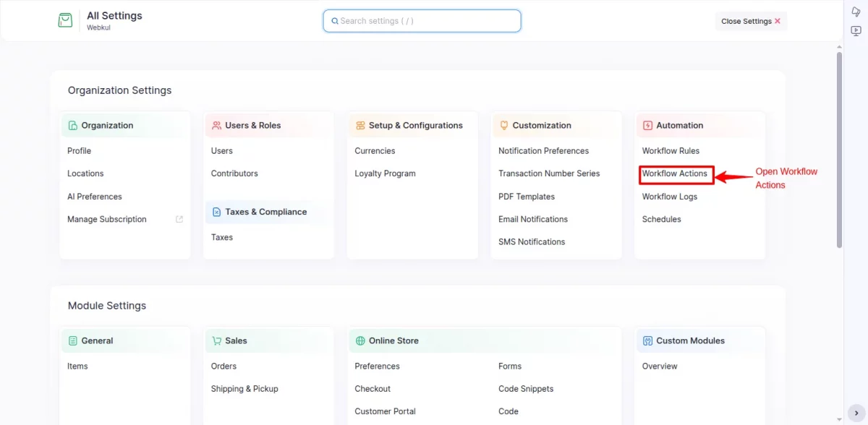Open Currencies settings
The height and width of the screenshot is (425, 868).
coord(375,151)
